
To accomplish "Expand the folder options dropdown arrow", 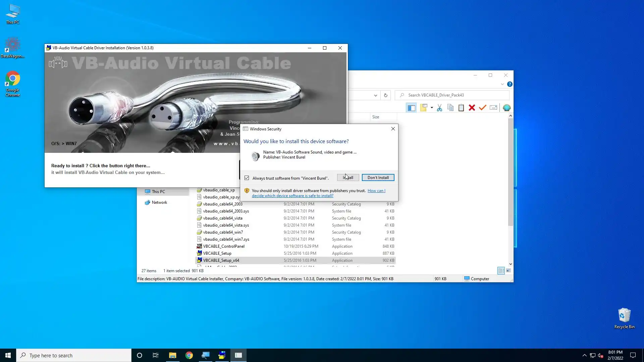I will click(x=432, y=108).
